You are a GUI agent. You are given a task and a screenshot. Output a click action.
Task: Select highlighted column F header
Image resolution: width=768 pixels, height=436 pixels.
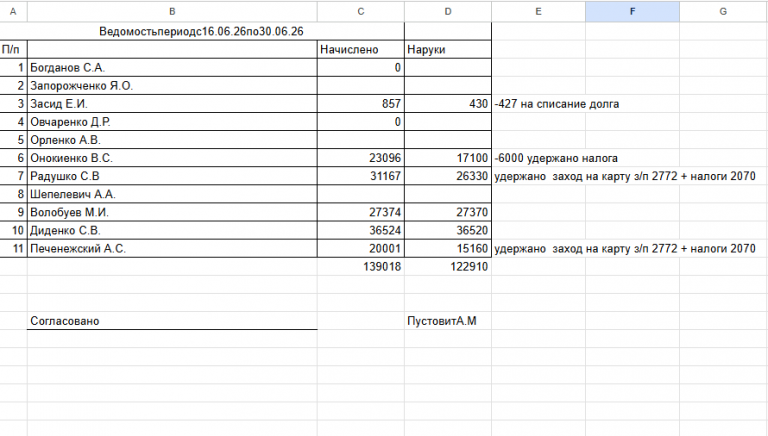coord(632,11)
